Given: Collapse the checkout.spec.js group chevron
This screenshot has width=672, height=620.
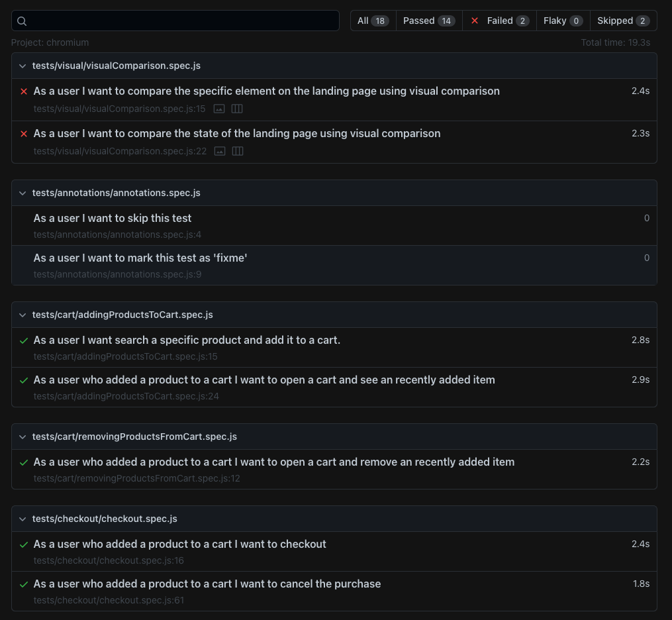Looking at the screenshot, I should pyautogui.click(x=23, y=519).
